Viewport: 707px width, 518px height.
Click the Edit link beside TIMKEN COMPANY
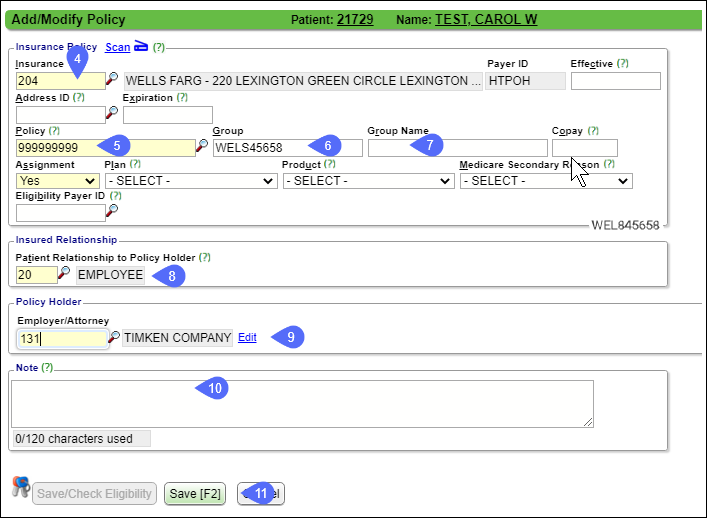tap(247, 338)
